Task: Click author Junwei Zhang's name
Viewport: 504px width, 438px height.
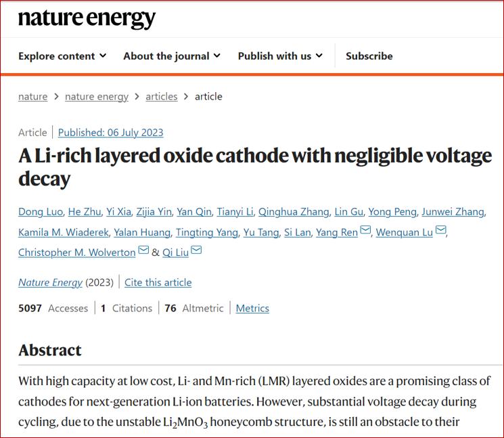Action: (453, 212)
